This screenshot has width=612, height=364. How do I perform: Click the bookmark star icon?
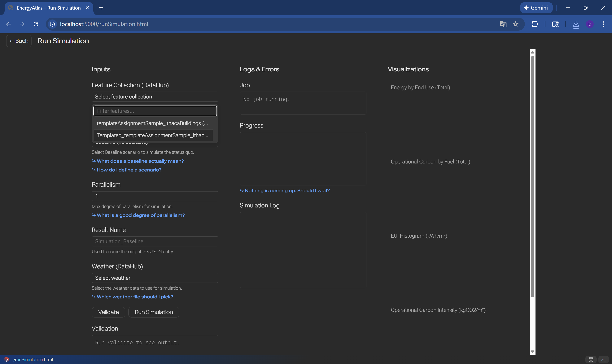515,24
